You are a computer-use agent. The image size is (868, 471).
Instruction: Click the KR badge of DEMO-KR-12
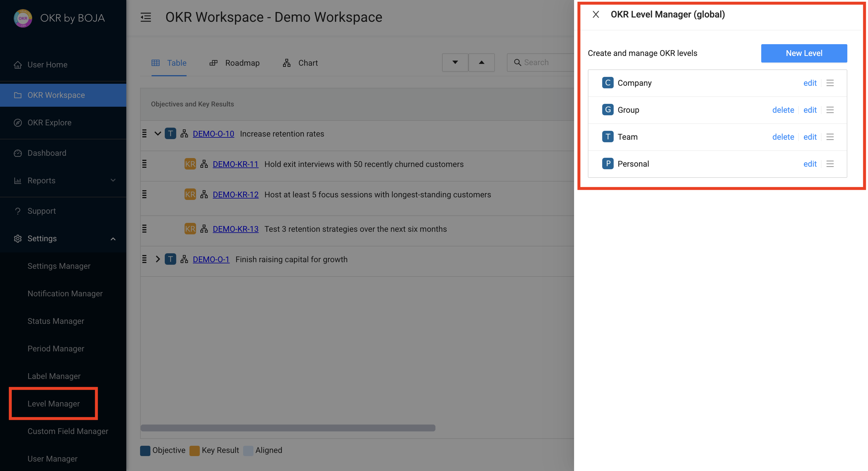[x=190, y=194]
